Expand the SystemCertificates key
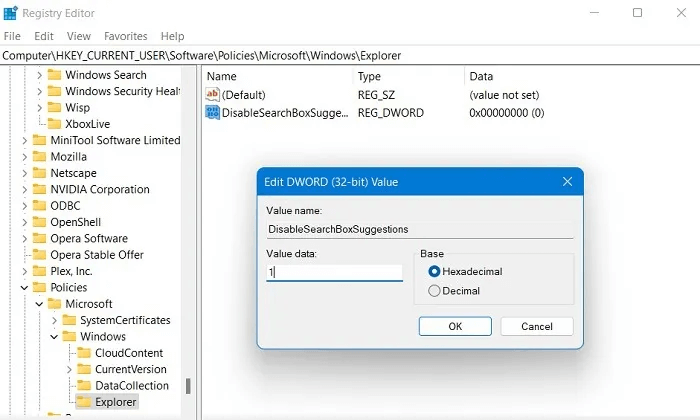 pos(54,320)
